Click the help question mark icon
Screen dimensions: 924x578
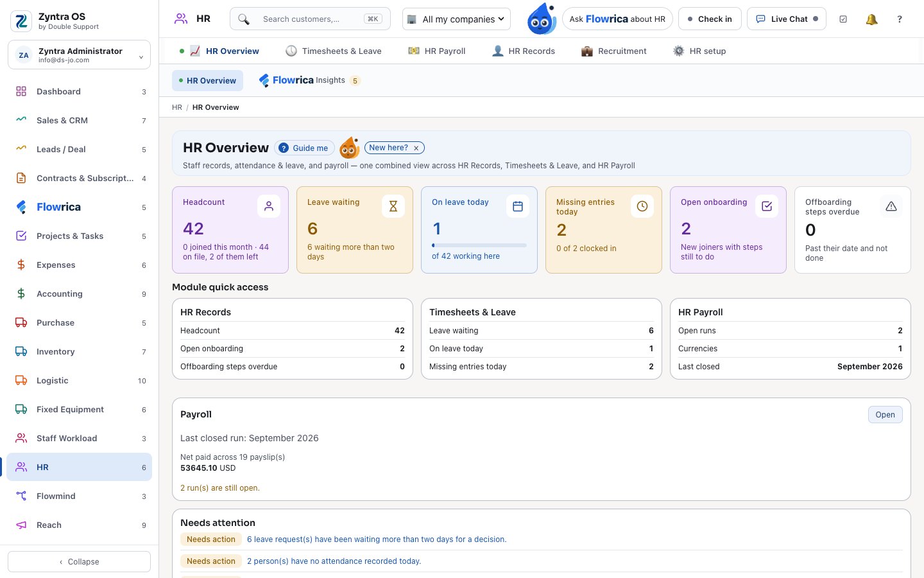(900, 19)
